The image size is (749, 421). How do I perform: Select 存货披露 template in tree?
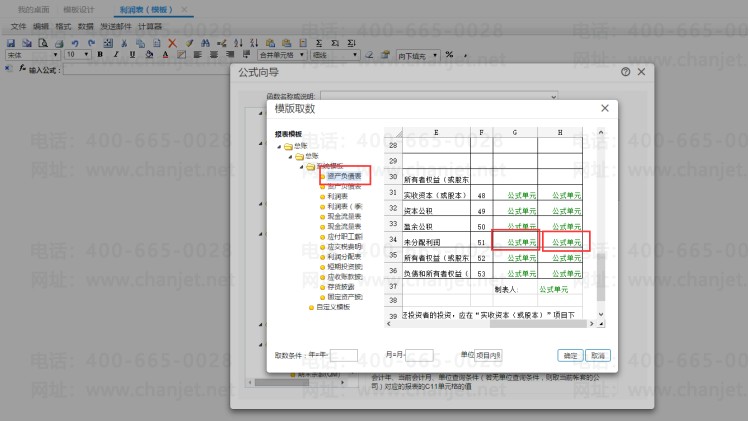pyautogui.click(x=341, y=287)
